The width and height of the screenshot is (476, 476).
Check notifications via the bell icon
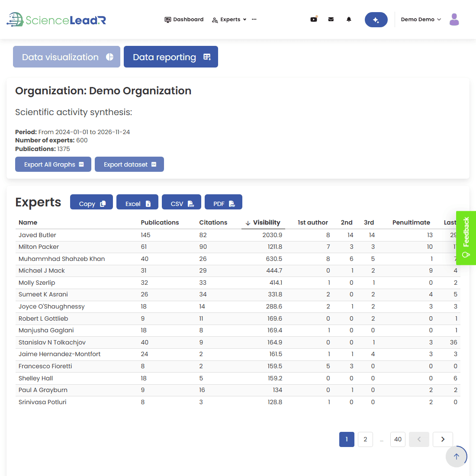(x=349, y=19)
